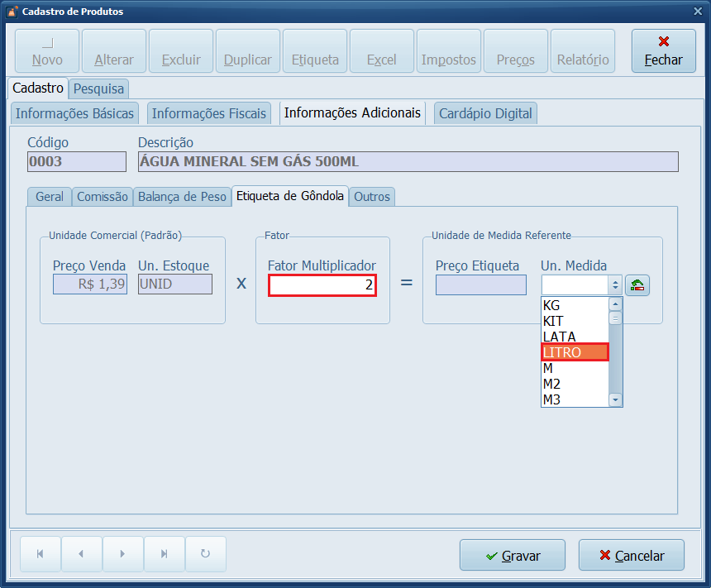Switch to the Pesquisa tab
Viewport: 711px width, 588px height.
(x=98, y=88)
